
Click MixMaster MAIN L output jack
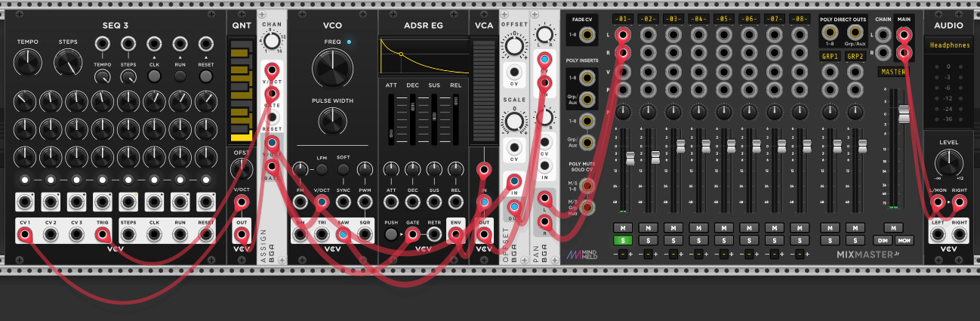903,35
